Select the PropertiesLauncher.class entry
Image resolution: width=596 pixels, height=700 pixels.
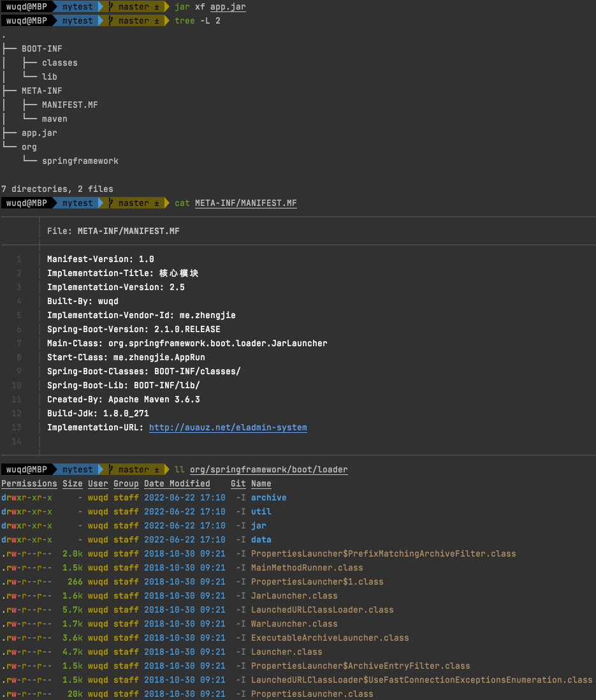pos(312,694)
